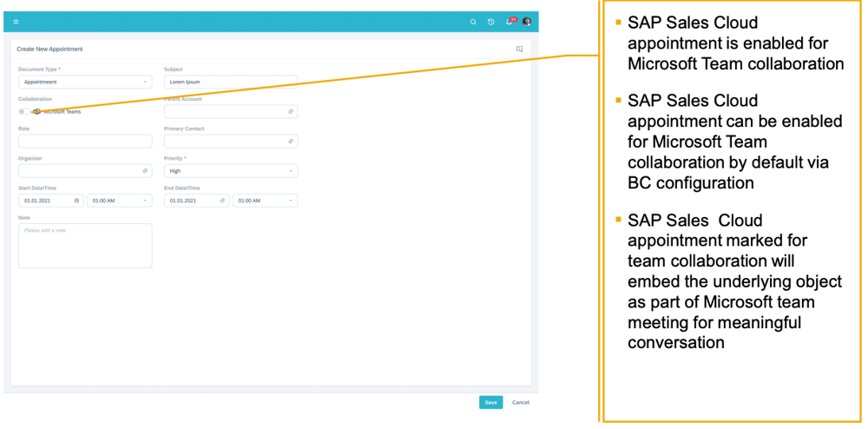The height and width of the screenshot is (429, 868).
Task: Open the history clock icon
Action: 491,22
